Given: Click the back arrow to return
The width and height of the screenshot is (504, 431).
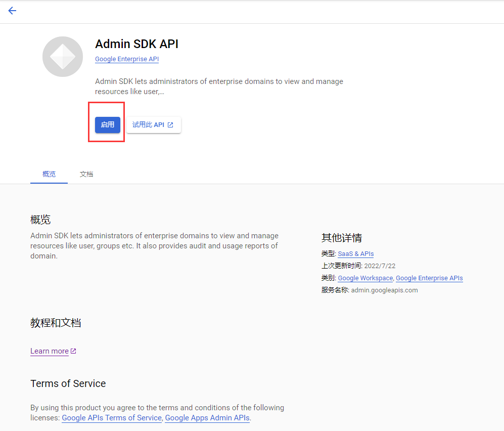Looking at the screenshot, I should click(12, 11).
